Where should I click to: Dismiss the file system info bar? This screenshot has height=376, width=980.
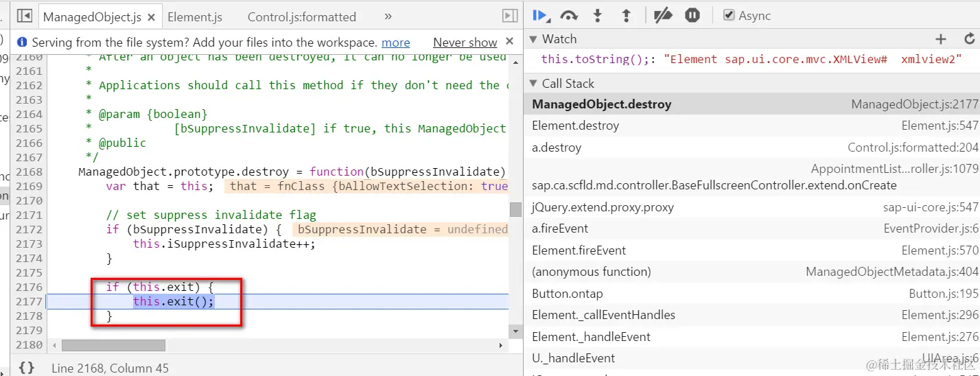(x=509, y=42)
